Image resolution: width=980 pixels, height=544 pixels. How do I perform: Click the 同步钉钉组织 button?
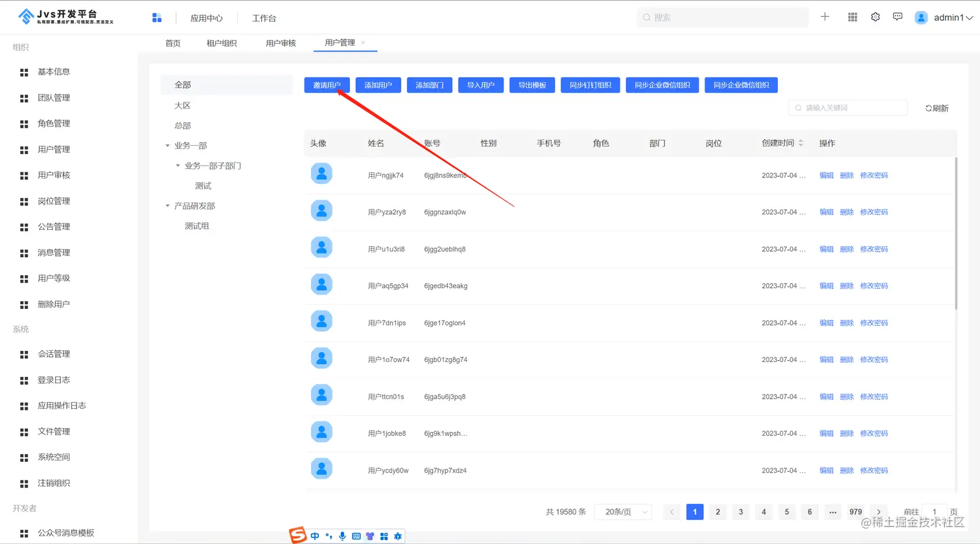[x=590, y=85]
